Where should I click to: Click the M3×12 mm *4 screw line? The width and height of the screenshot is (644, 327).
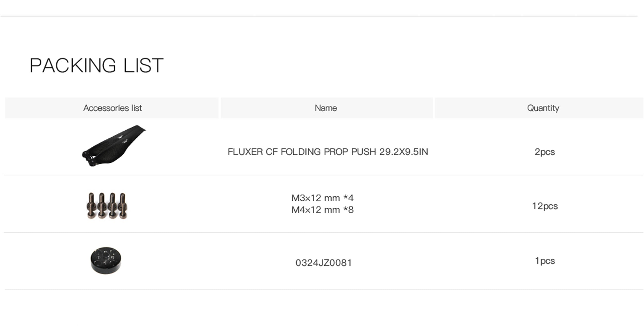click(x=322, y=198)
